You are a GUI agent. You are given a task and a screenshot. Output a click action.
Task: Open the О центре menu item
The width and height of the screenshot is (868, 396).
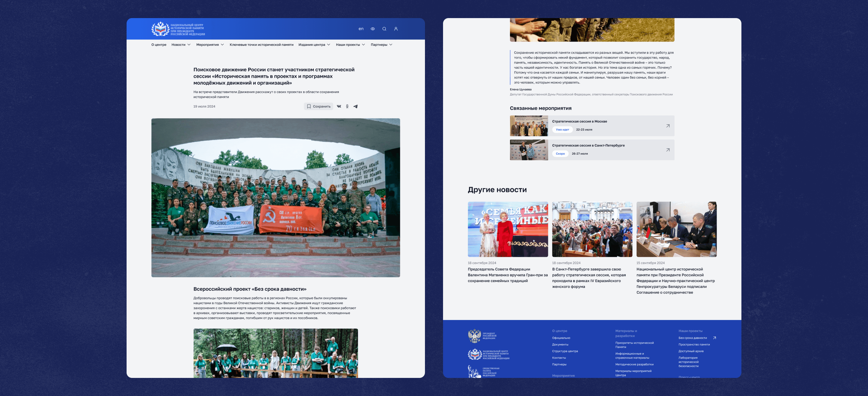tap(159, 45)
